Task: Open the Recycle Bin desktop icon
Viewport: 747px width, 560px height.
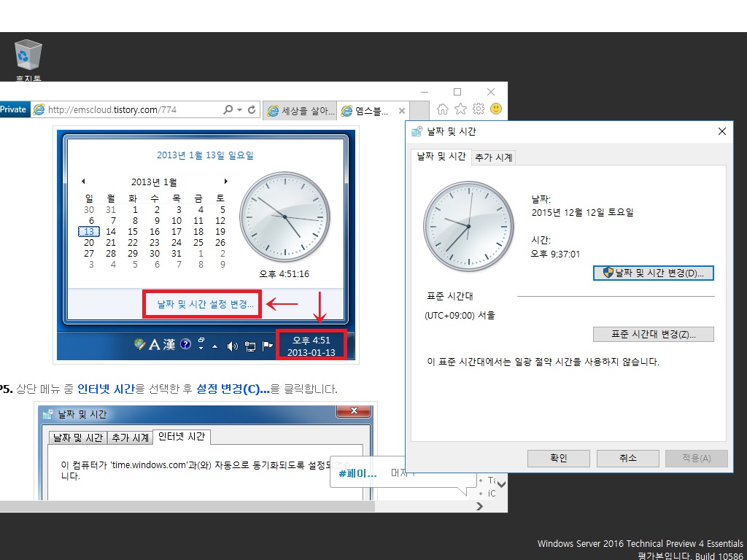Action: click(x=28, y=61)
